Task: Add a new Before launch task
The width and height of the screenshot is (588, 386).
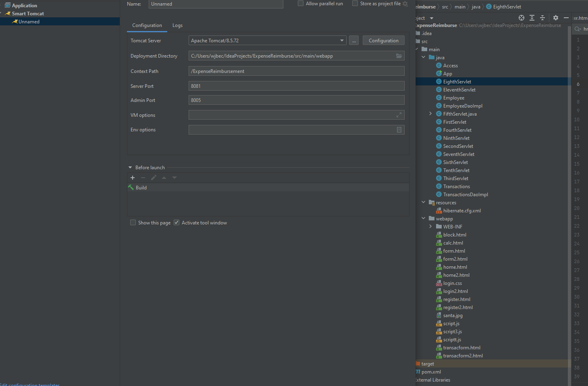Action: (x=133, y=177)
